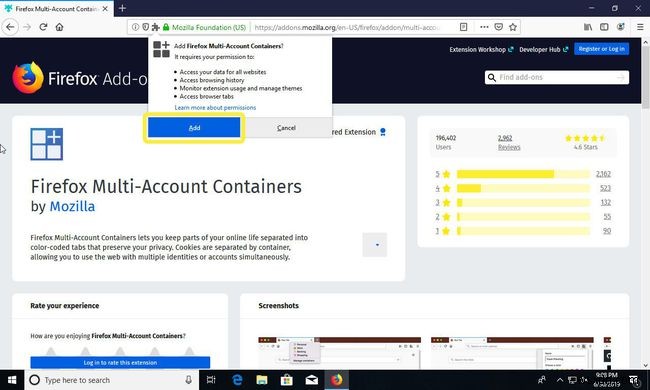Open the People icon in system tray
650x390 pixels.
click(x=542, y=380)
